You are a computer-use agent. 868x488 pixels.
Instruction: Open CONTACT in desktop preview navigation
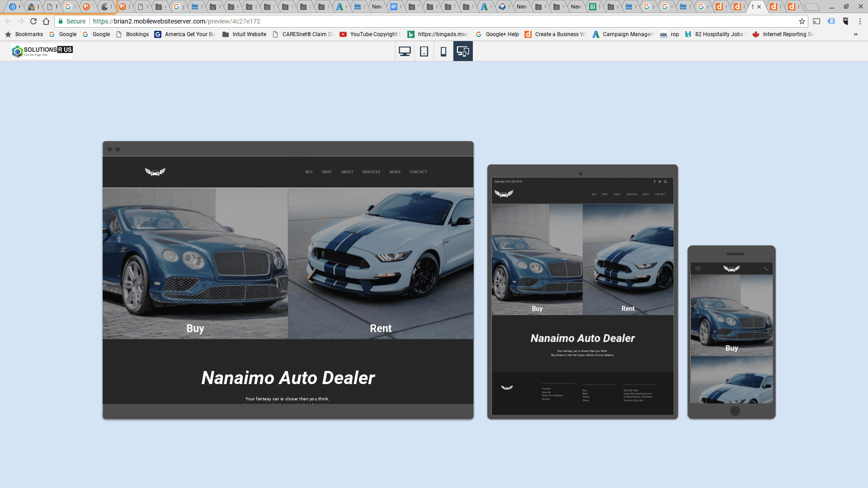click(418, 172)
